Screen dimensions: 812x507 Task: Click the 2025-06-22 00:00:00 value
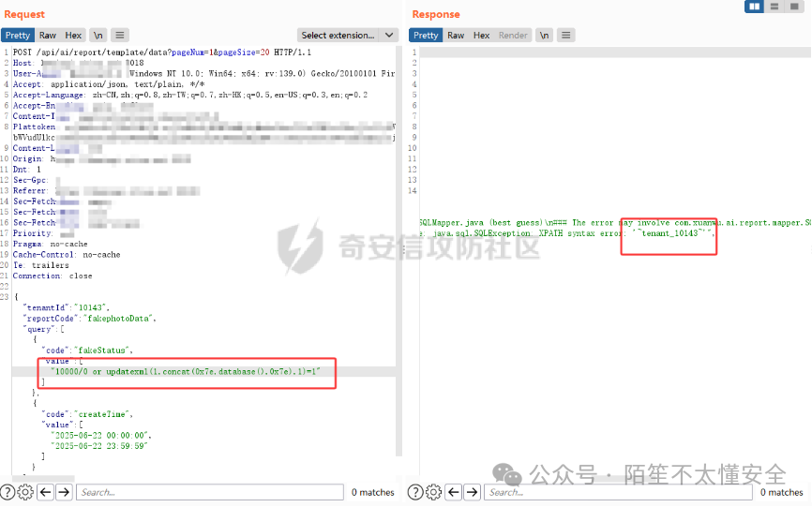tap(100, 436)
